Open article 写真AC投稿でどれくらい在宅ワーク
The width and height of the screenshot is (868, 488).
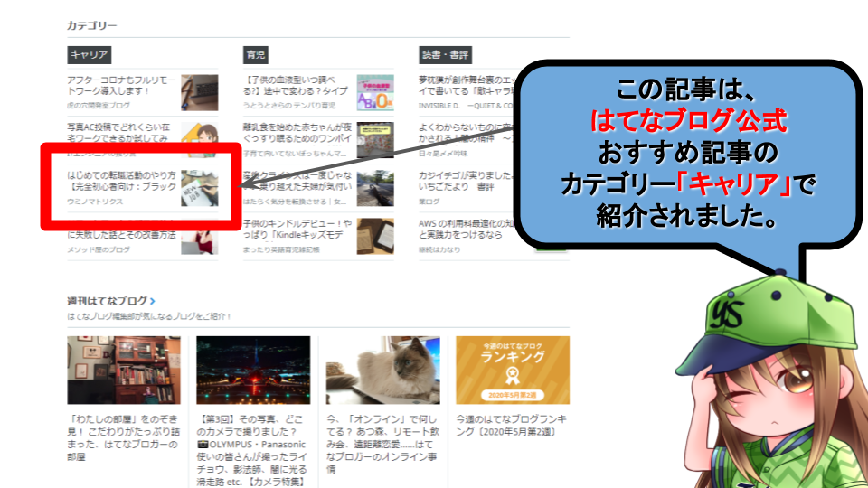click(x=118, y=132)
